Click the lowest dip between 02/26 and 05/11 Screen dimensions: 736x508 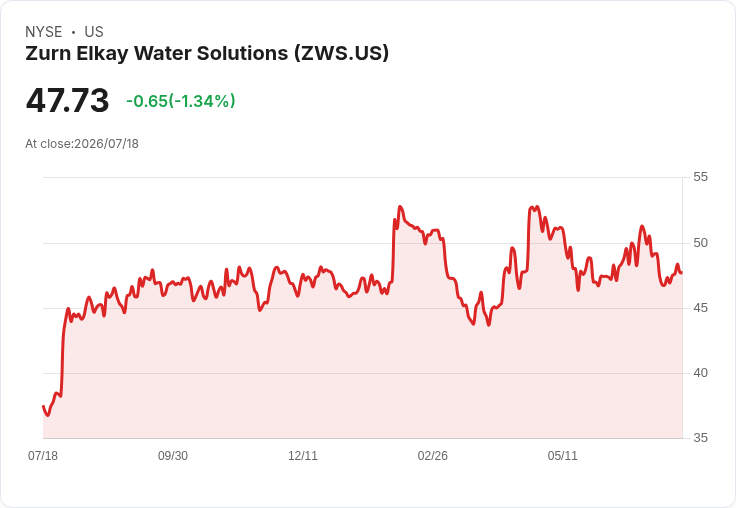coord(489,325)
